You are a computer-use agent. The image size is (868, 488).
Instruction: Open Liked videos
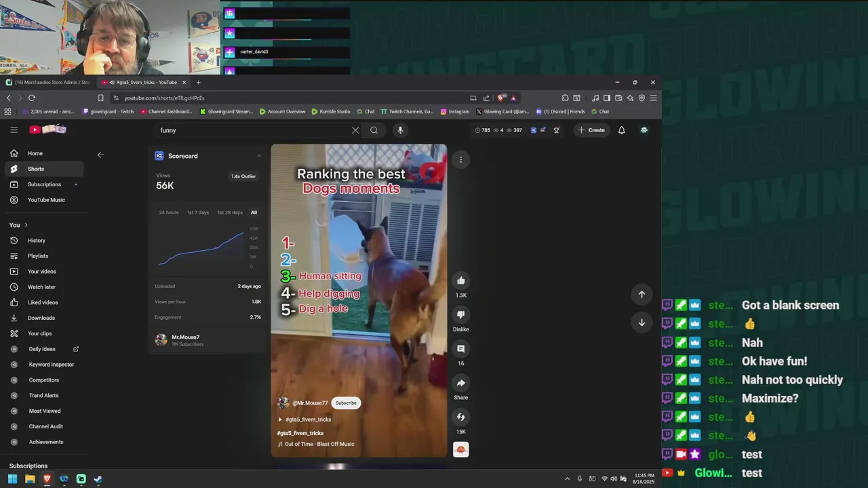[x=45, y=302]
